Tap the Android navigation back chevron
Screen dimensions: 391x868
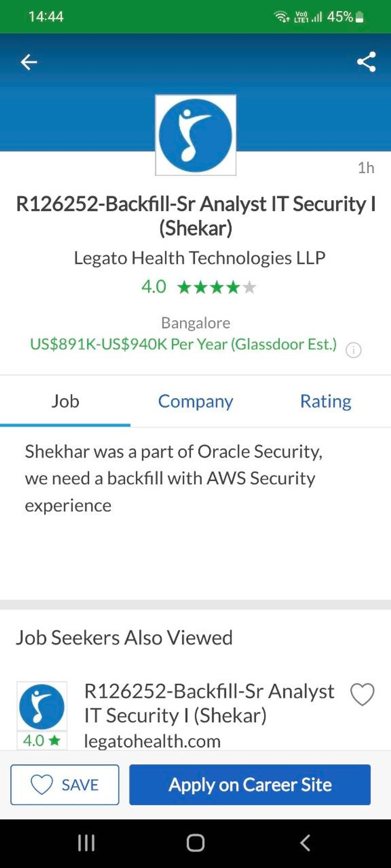[305, 843]
